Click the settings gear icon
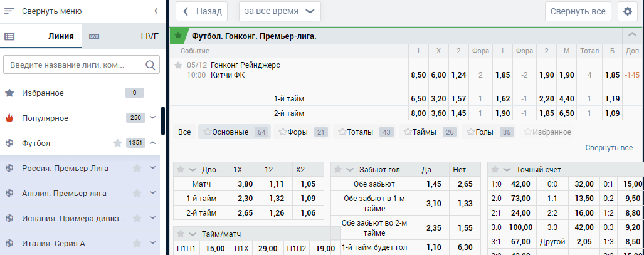Viewport: 644px width, 255px height. [x=627, y=11]
